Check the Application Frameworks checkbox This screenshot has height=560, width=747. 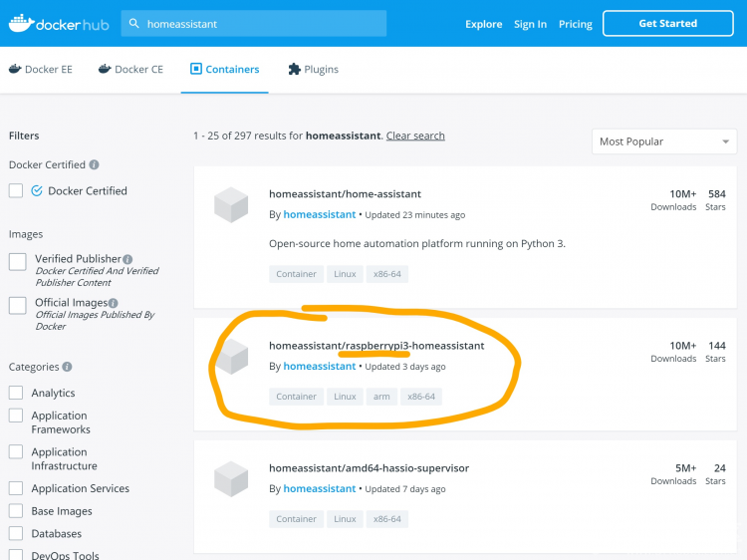[16, 416]
